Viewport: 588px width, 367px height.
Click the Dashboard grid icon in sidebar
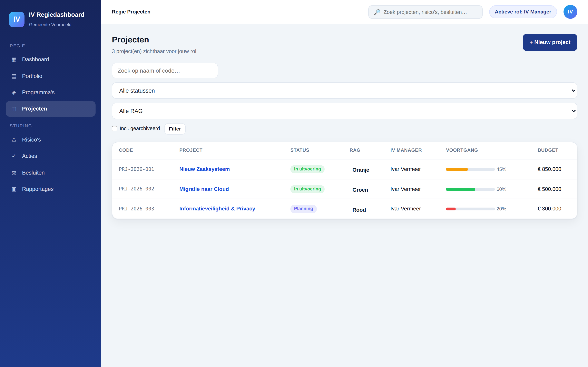tap(14, 60)
